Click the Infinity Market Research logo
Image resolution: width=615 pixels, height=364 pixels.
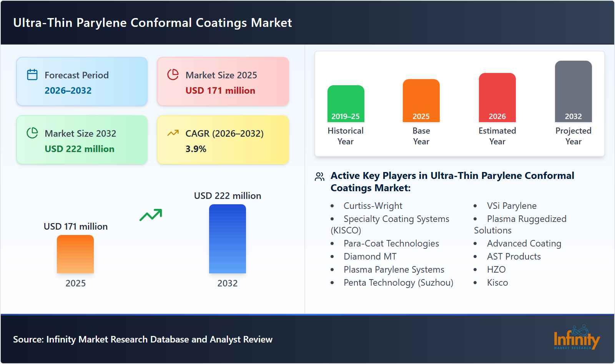tap(577, 337)
